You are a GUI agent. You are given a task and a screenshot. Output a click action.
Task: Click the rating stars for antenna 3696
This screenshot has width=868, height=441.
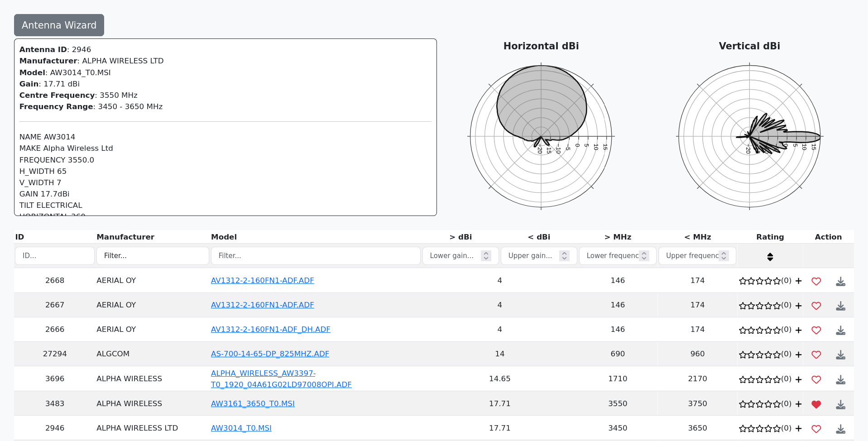point(760,379)
